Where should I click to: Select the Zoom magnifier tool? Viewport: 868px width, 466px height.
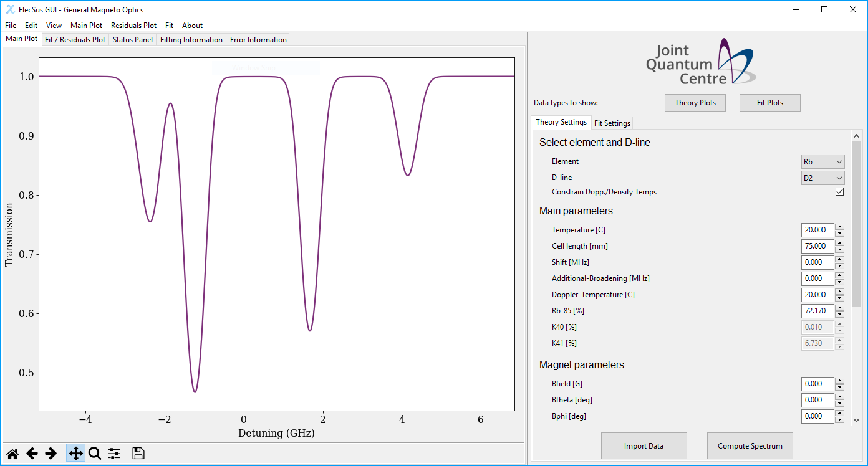pos(95,454)
